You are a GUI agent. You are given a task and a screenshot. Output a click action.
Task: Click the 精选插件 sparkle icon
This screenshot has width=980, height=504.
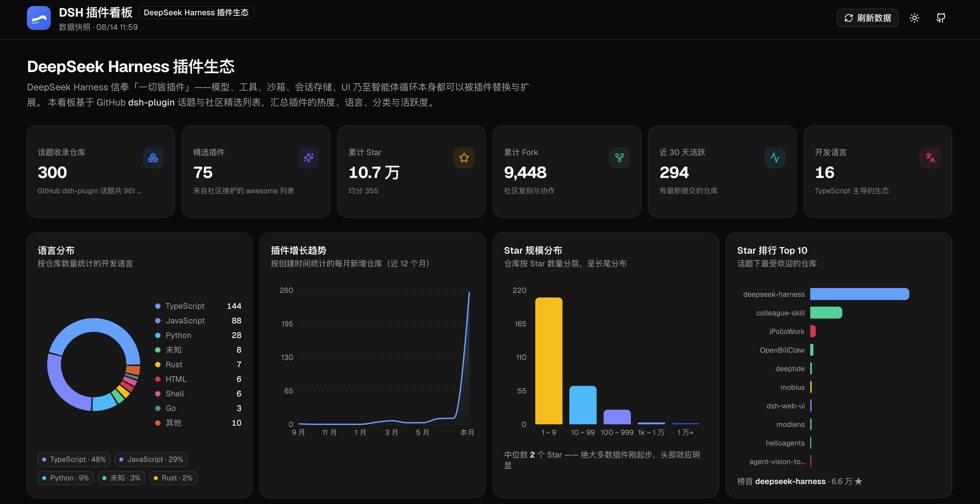click(309, 158)
